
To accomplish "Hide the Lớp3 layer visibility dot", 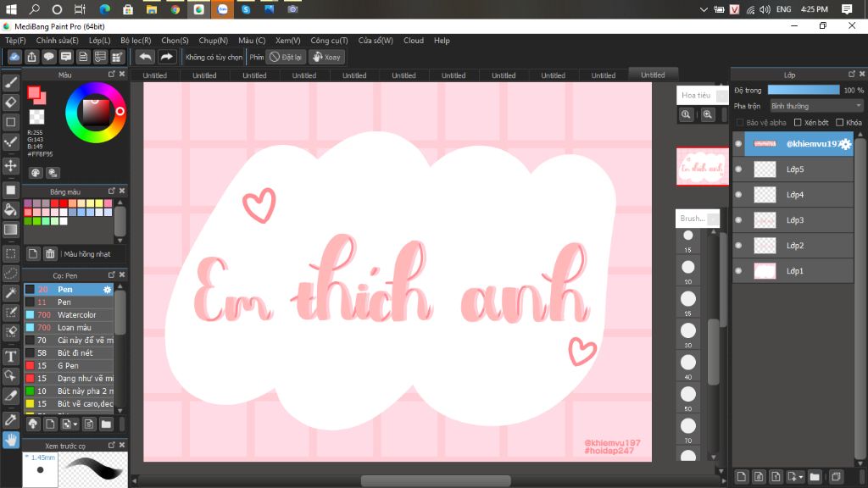I will tap(738, 220).
